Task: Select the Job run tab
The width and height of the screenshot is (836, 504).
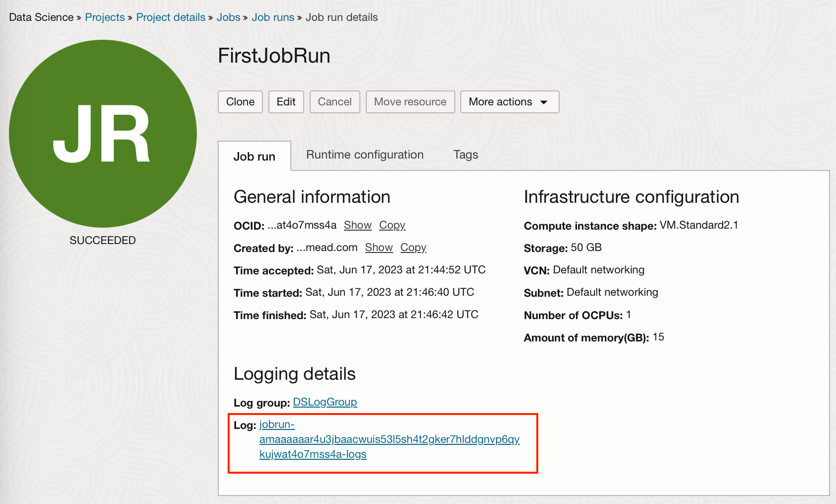Action: pyautogui.click(x=254, y=156)
